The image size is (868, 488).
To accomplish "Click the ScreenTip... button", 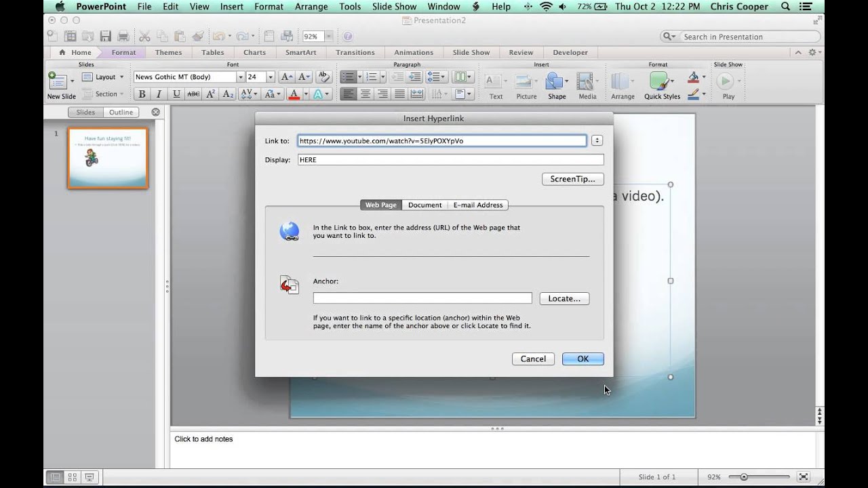I will point(573,179).
